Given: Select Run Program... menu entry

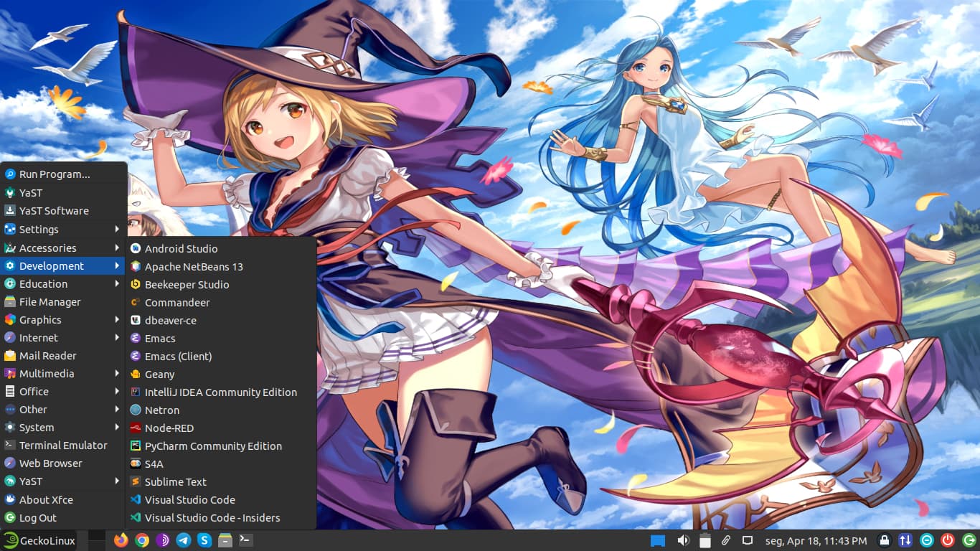Looking at the screenshot, I should tap(63, 174).
